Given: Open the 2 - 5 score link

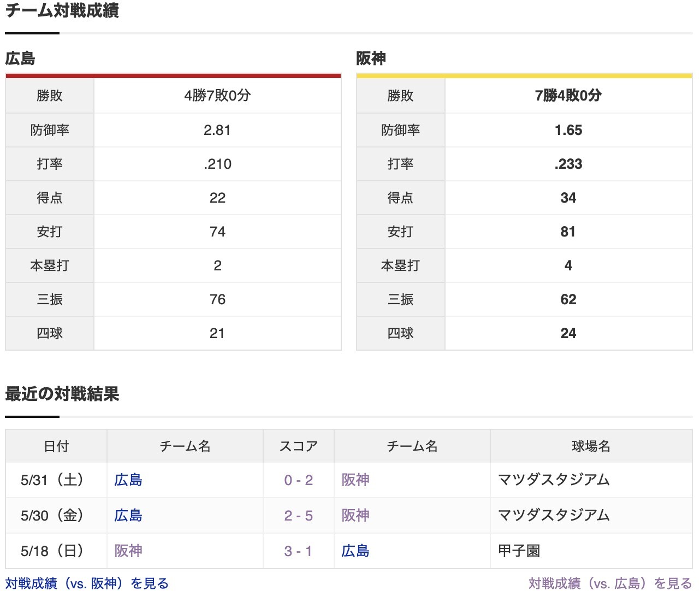Looking at the screenshot, I should point(299,516).
